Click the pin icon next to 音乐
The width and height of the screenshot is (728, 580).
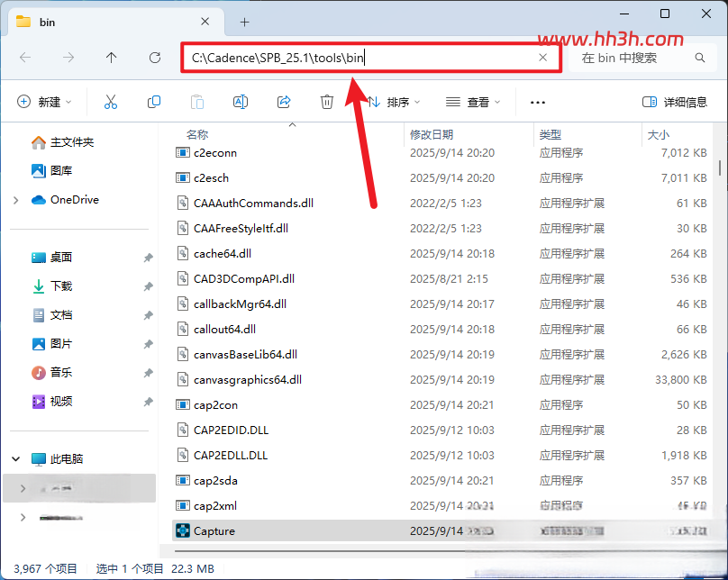point(148,373)
